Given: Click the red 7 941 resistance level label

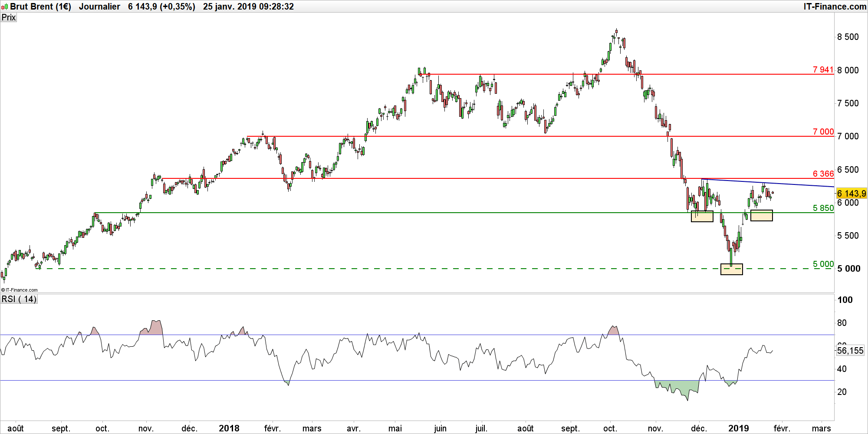Looking at the screenshot, I should [x=823, y=69].
